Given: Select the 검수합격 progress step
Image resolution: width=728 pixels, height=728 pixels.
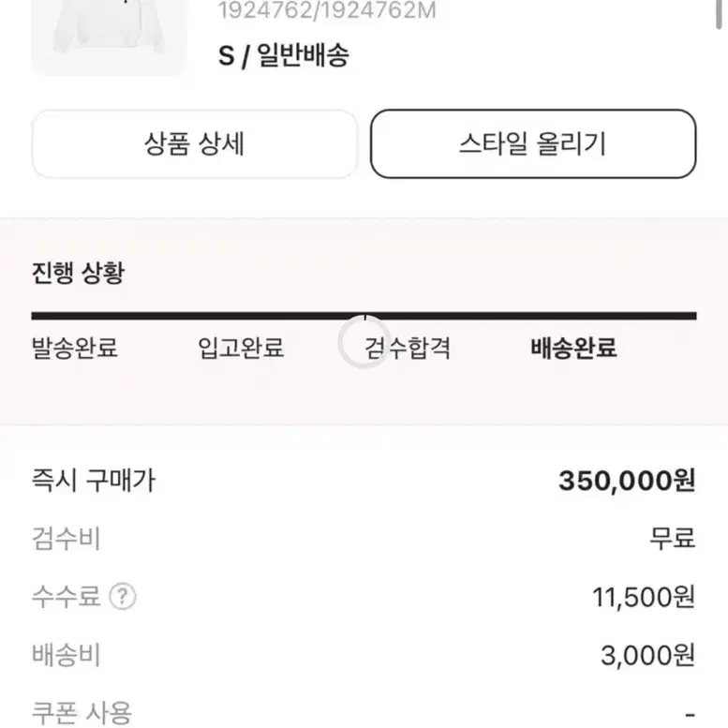Looking at the screenshot, I should click(x=408, y=348).
